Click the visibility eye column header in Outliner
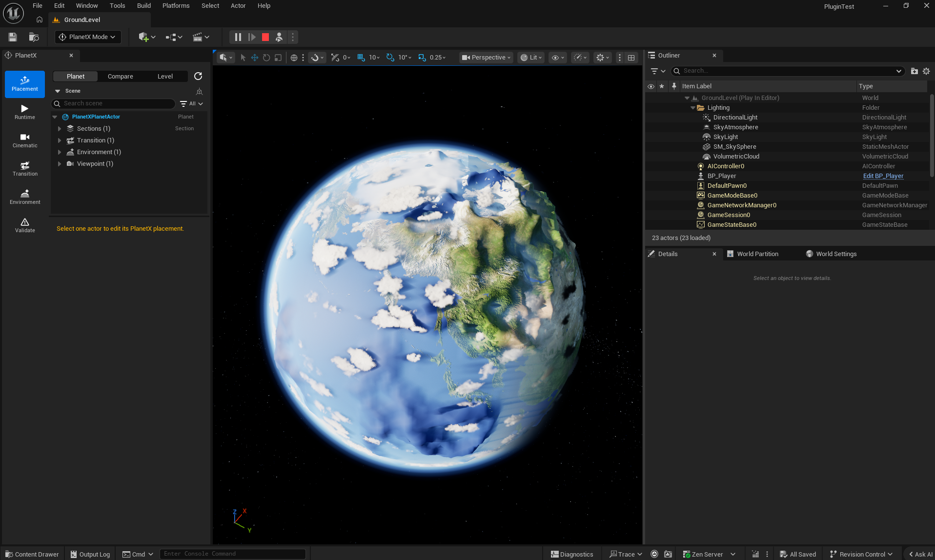The height and width of the screenshot is (560, 935). click(651, 86)
